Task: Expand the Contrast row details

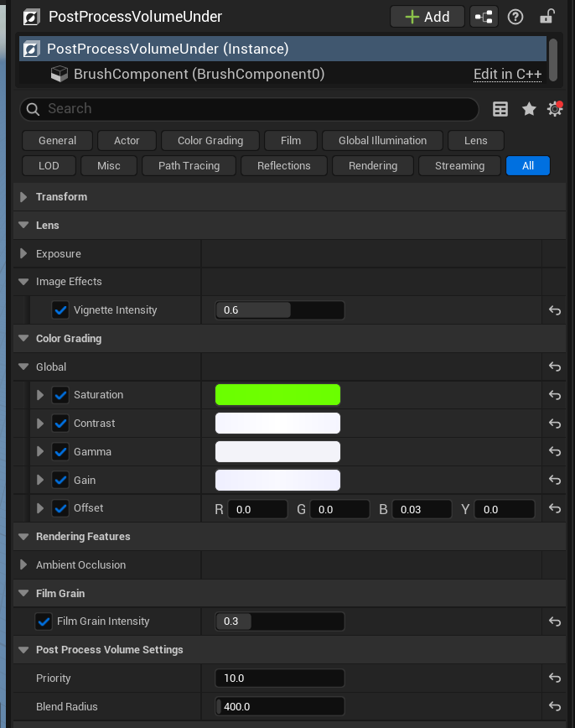Action: coord(40,424)
